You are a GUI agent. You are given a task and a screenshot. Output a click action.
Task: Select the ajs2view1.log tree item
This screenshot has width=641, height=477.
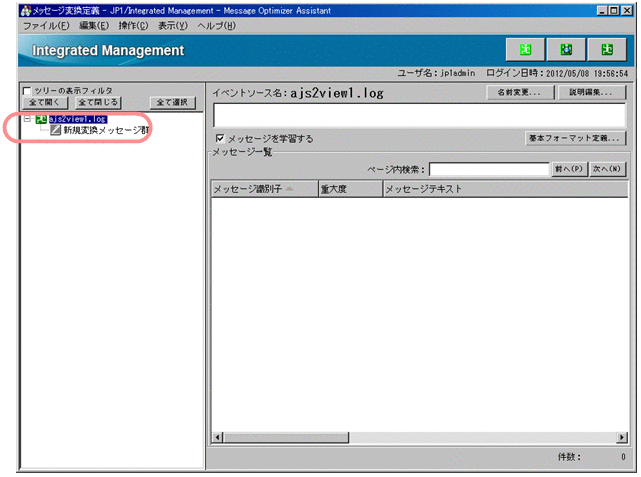78,119
